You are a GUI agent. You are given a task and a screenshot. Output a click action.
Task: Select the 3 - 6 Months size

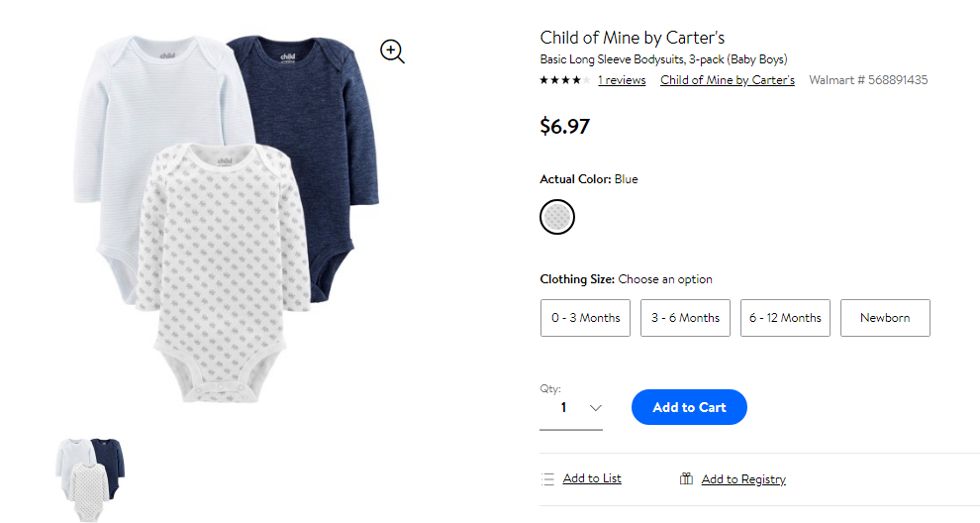pyautogui.click(x=686, y=318)
